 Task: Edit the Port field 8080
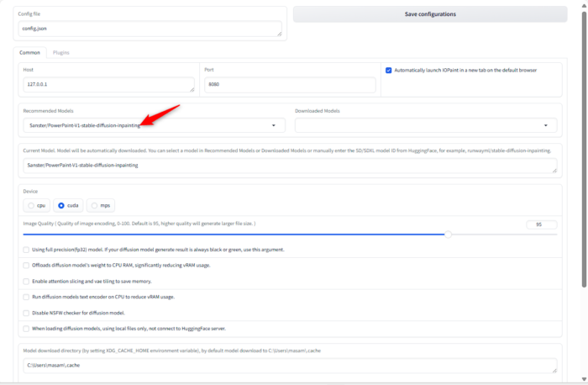click(290, 84)
